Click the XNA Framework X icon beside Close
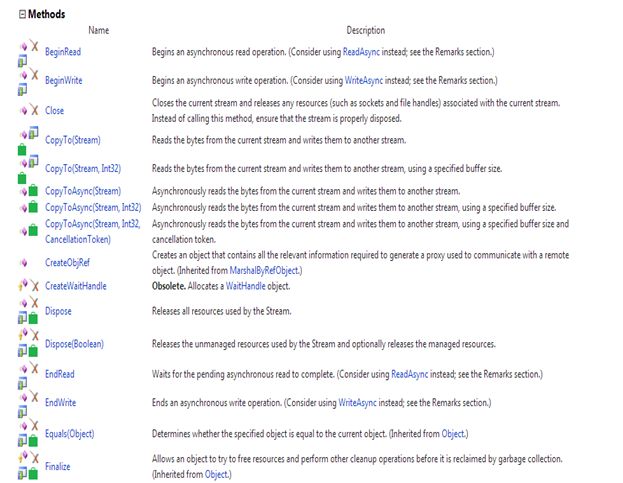 point(35,110)
